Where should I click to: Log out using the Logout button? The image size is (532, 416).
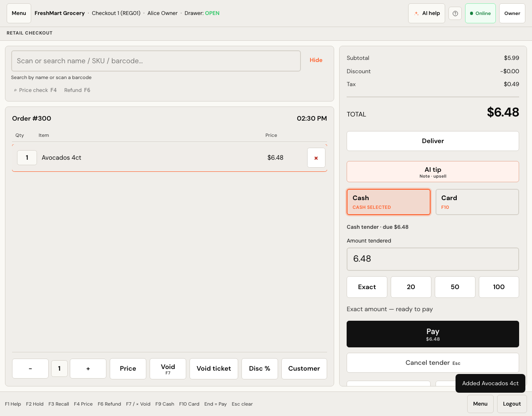click(512, 404)
